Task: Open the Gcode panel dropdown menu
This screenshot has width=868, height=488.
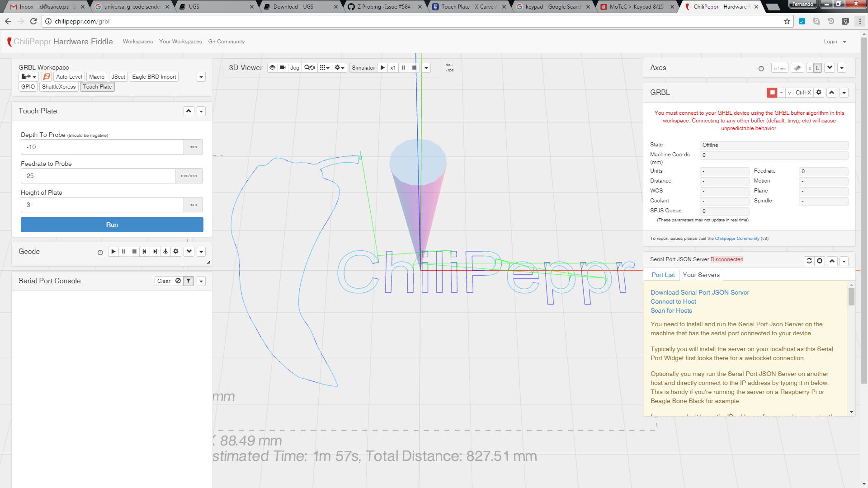Action: [x=201, y=252]
